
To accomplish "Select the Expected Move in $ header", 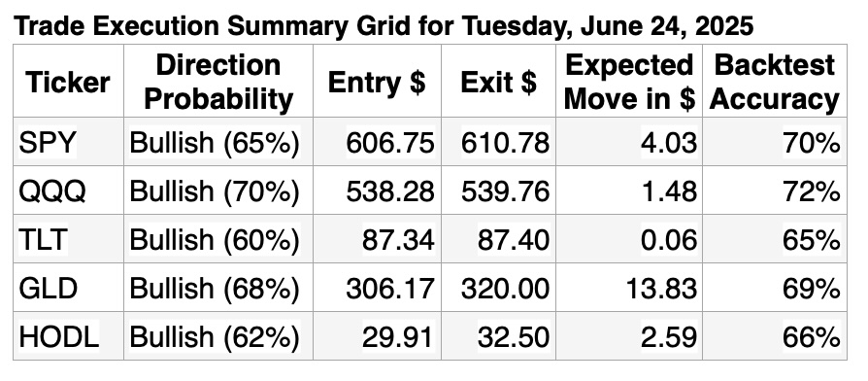I will [629, 82].
